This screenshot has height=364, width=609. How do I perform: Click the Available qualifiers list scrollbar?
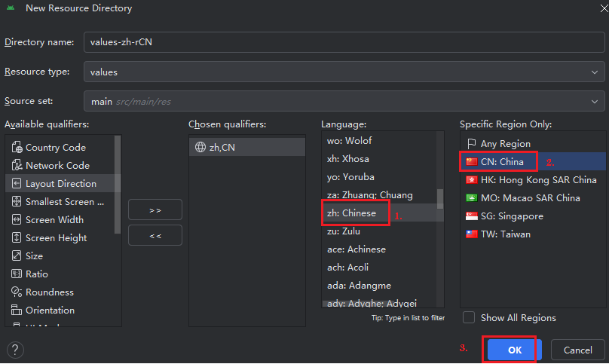point(118,185)
